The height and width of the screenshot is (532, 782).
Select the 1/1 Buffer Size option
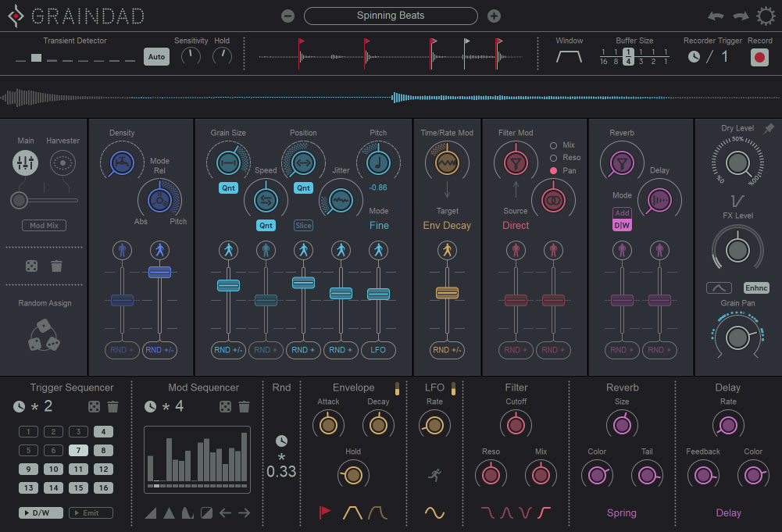pyautogui.click(x=666, y=57)
